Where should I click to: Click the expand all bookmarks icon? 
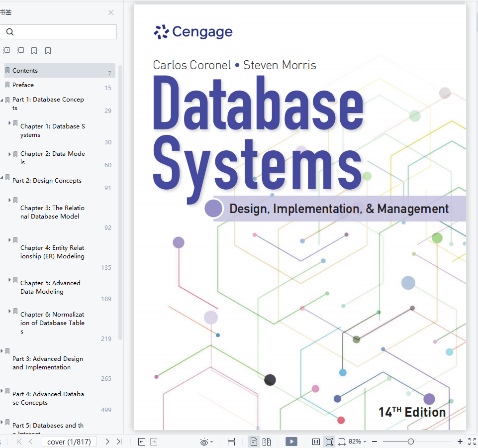coord(6,51)
